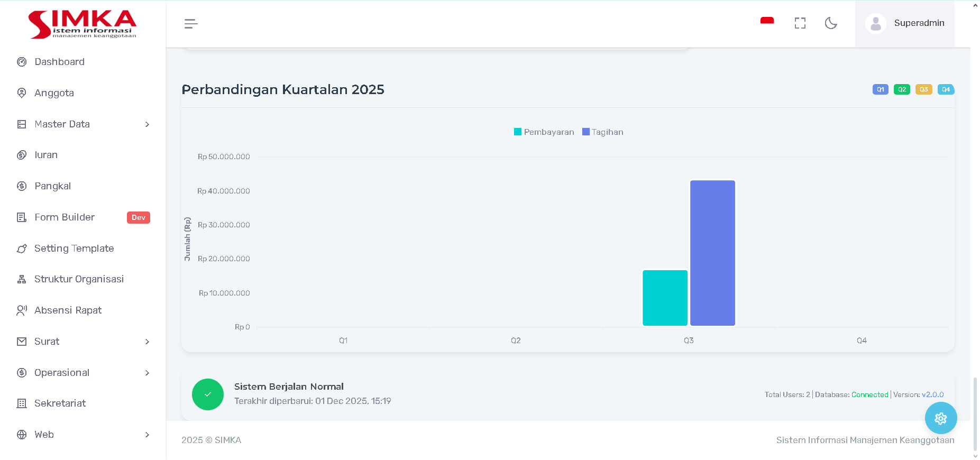Select the Q3 quarter badge
This screenshot has height=460, width=980.
[923, 89]
